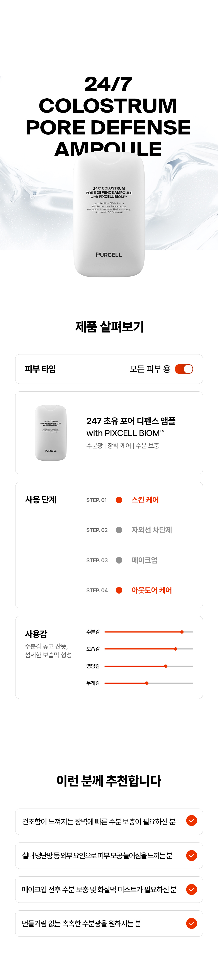Screen dimensions: 218x980
Task: Select the STEP. 01 red dot
Action: click(x=119, y=500)
